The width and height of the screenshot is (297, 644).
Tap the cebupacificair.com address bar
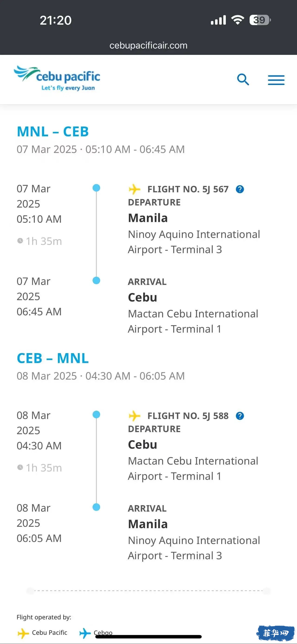(x=148, y=46)
